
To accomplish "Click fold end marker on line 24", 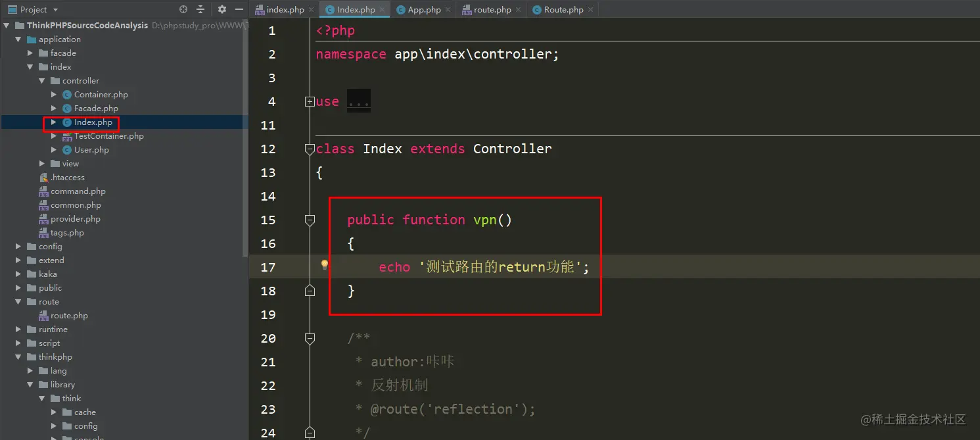I will 310,432.
